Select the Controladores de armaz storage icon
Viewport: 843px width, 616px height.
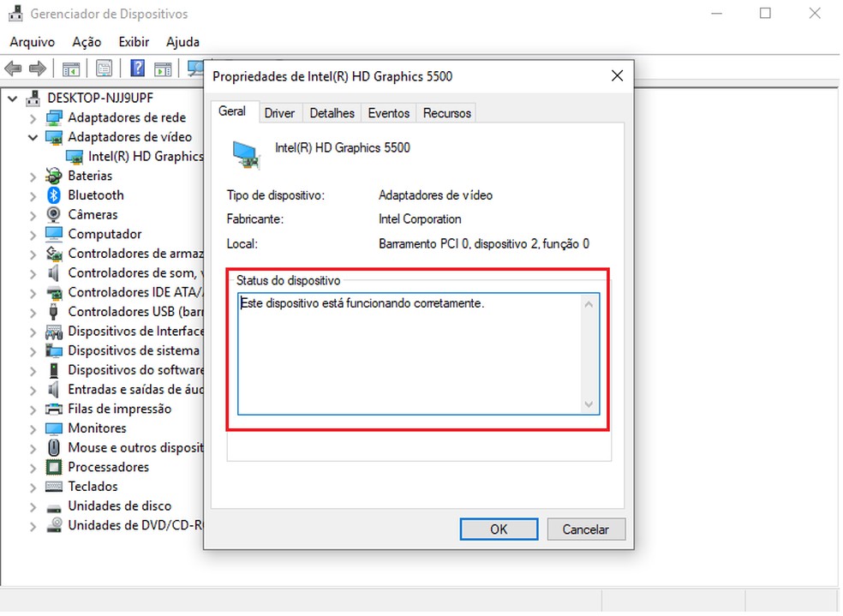(54, 254)
